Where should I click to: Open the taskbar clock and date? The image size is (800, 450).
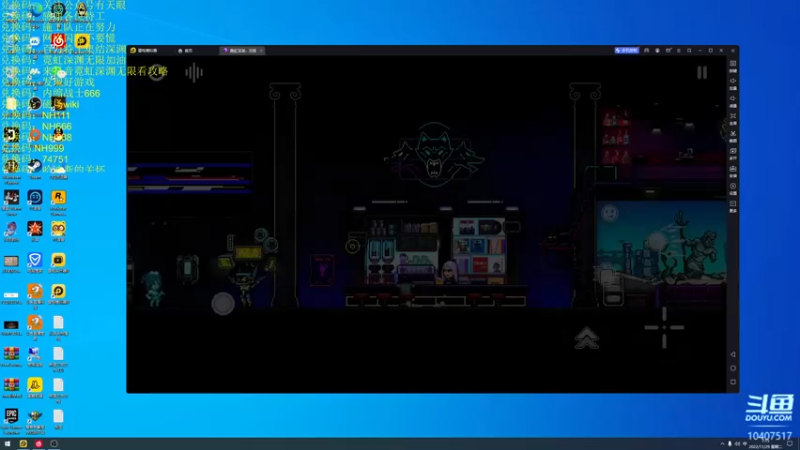(x=765, y=444)
